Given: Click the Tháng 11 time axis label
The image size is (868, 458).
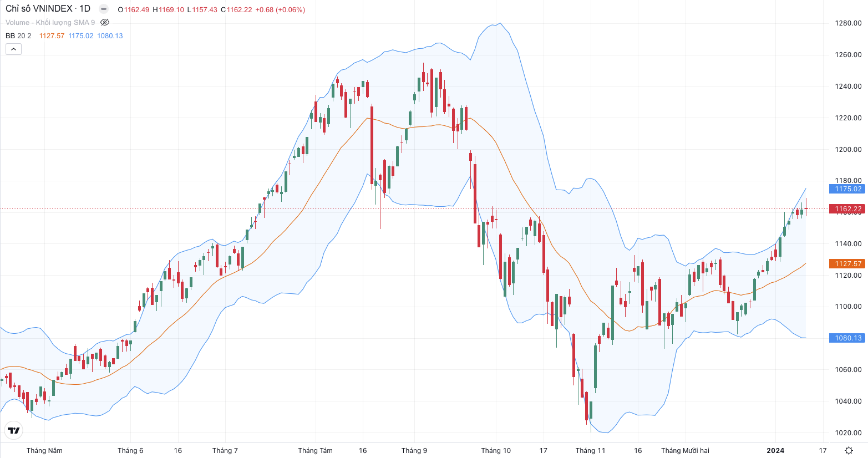Looking at the screenshot, I should click(x=590, y=450).
